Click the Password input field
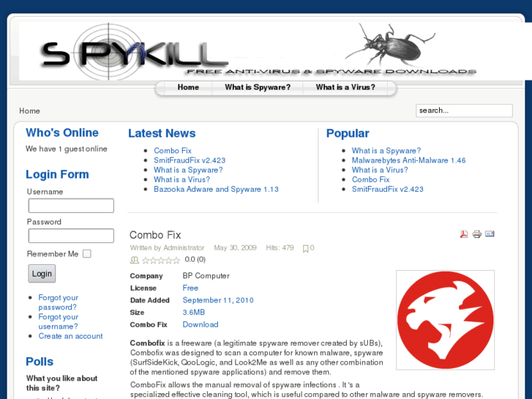Viewport: 532px width, 399px height. click(71, 236)
